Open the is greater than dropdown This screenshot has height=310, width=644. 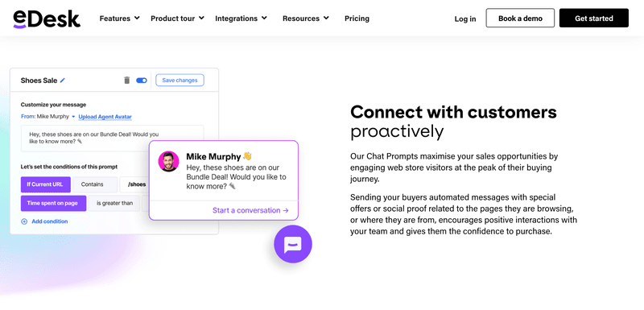point(114,203)
